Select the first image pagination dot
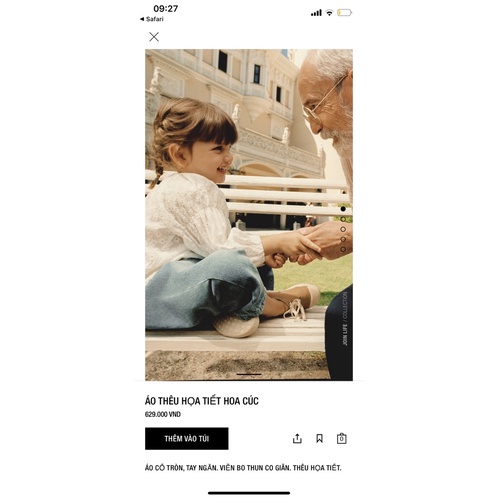 pos(343,209)
